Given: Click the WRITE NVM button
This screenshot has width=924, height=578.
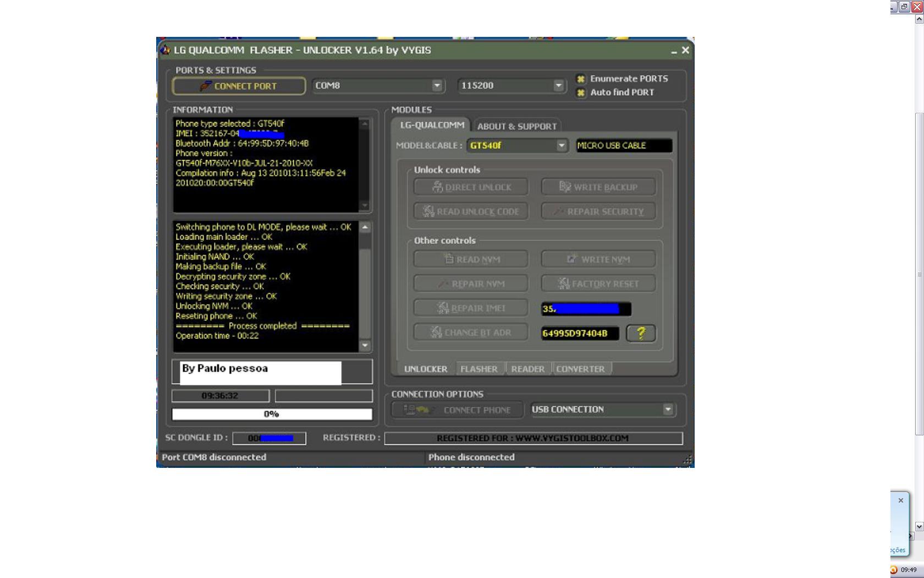Looking at the screenshot, I should [x=598, y=259].
